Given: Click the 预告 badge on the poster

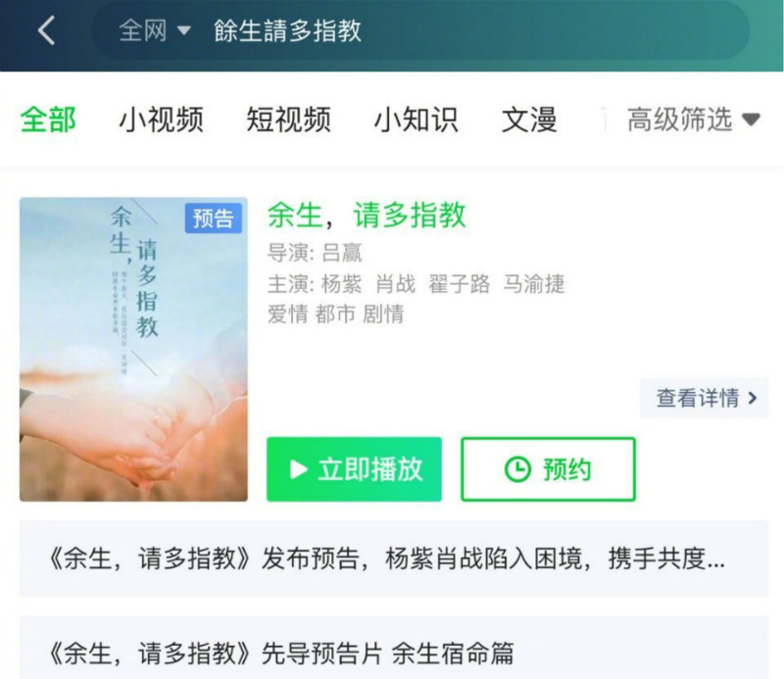Looking at the screenshot, I should click(214, 218).
